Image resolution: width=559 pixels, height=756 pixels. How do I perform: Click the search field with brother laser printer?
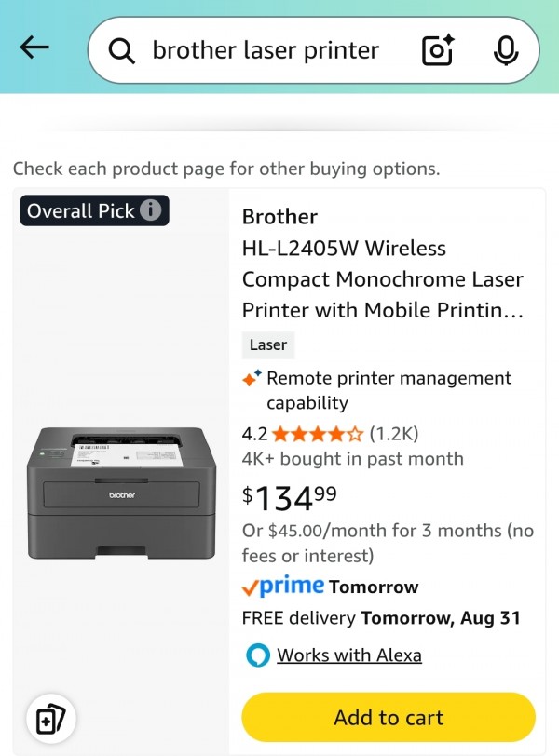tap(313, 50)
